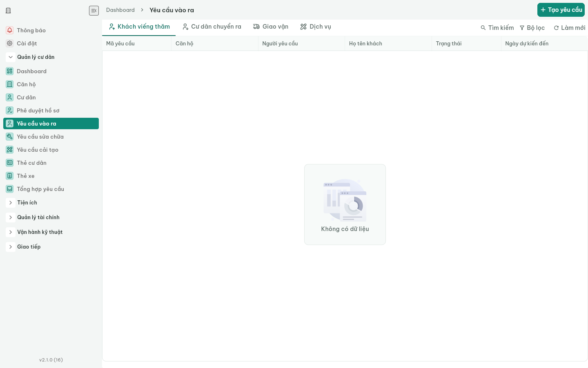Screen dimensions: 588x368
Task: Click the Làm mới refresh icon
Action: [556, 28]
